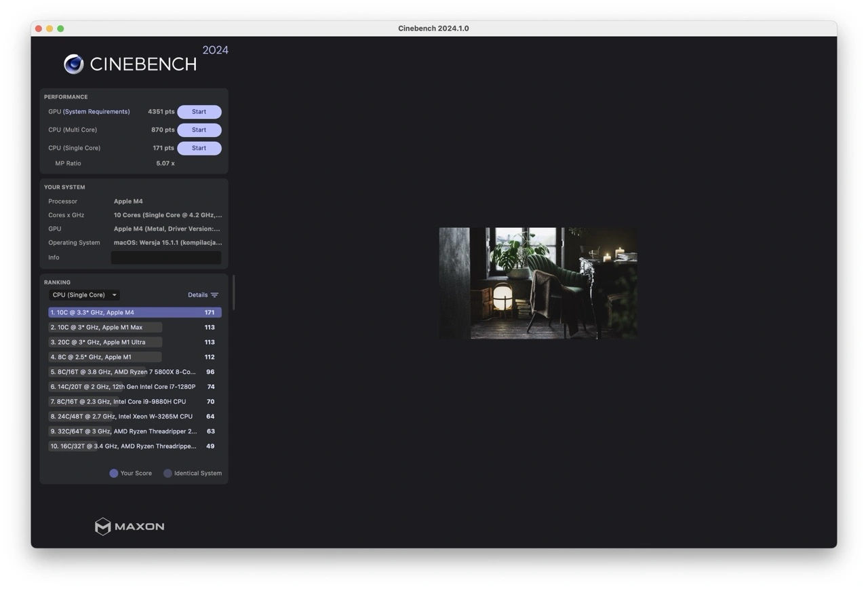This screenshot has width=868, height=589.
Task: Select AMD Ryzen 7 5800X ranking row
Action: point(135,372)
